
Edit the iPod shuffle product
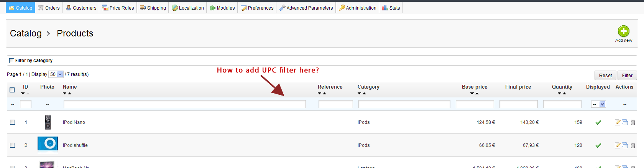(618, 145)
